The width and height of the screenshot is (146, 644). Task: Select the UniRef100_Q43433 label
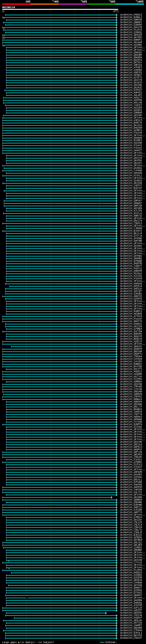(x=131, y=82)
